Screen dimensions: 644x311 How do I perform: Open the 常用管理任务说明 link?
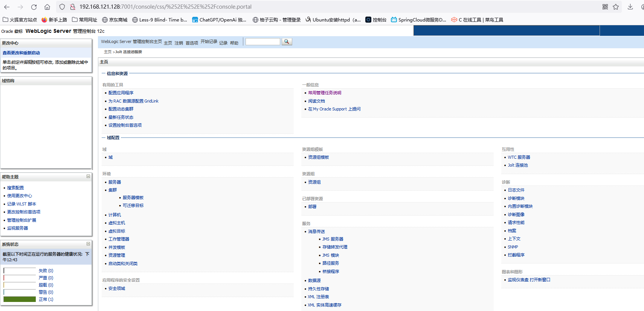pos(325,93)
